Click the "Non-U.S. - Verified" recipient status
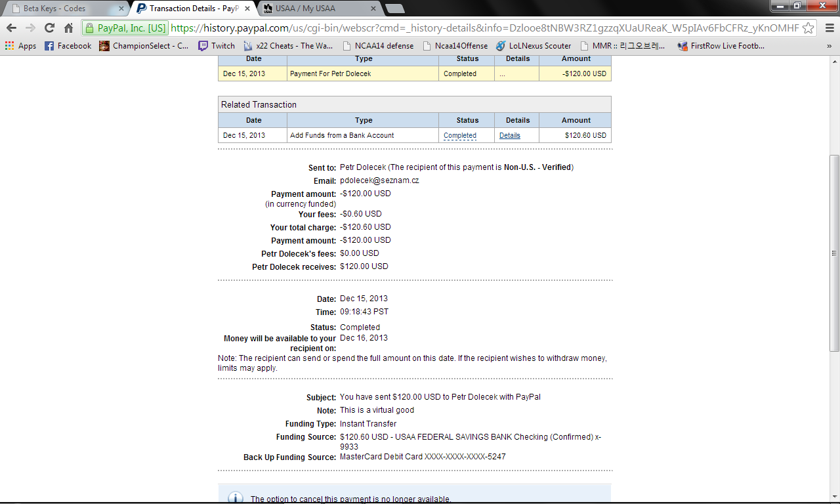This screenshot has width=840, height=504. 537,167
